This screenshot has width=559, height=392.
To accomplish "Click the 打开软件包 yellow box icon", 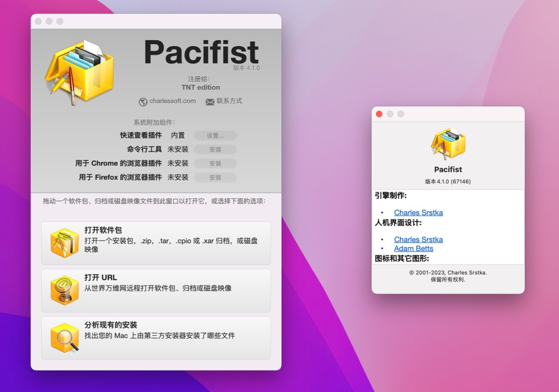I will click(65, 243).
